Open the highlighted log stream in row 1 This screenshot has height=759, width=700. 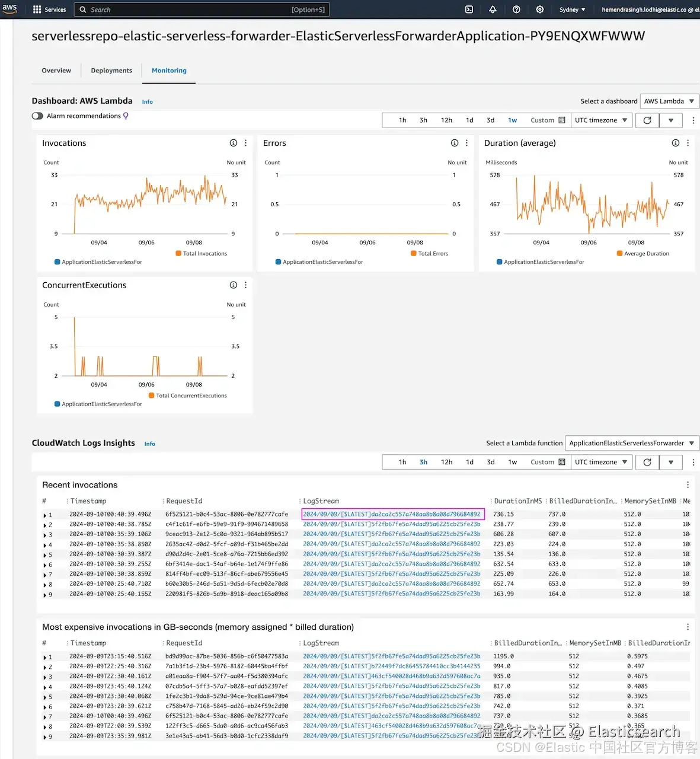pyautogui.click(x=392, y=515)
